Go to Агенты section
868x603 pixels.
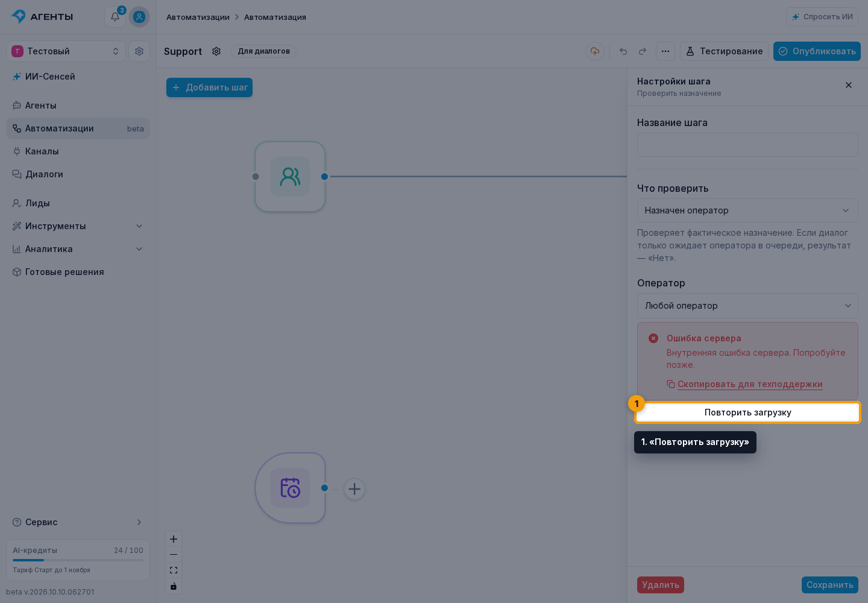pos(78,106)
